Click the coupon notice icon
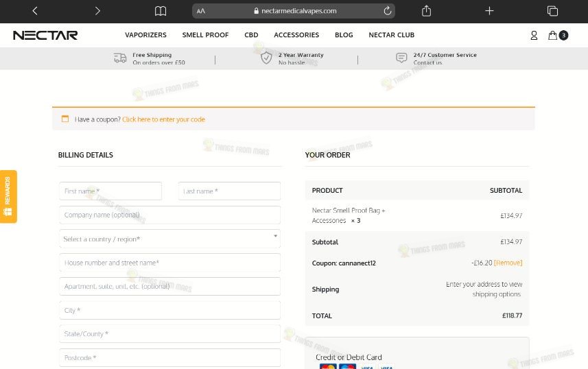Image resolution: width=588 pixels, height=369 pixels. pyautogui.click(x=65, y=119)
